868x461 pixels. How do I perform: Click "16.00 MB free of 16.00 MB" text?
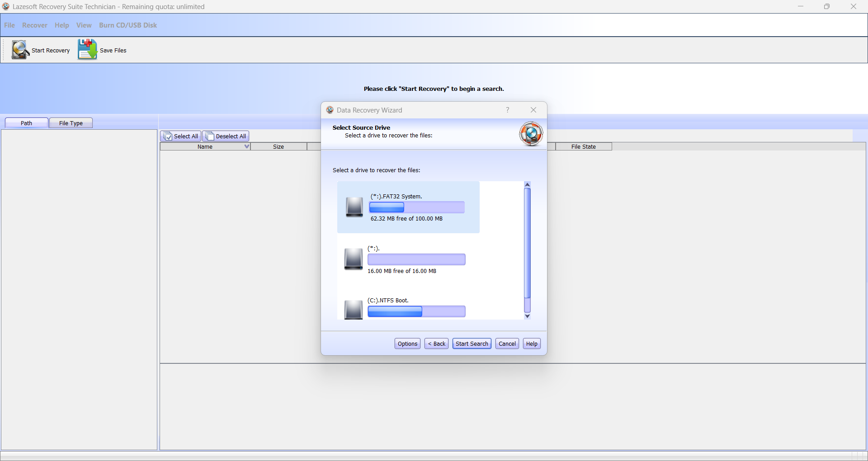point(402,271)
